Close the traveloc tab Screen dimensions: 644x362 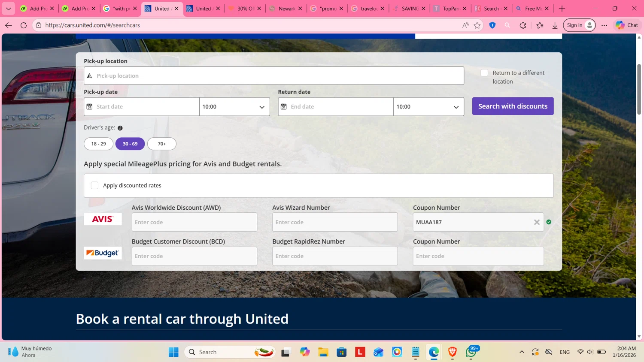382,9
